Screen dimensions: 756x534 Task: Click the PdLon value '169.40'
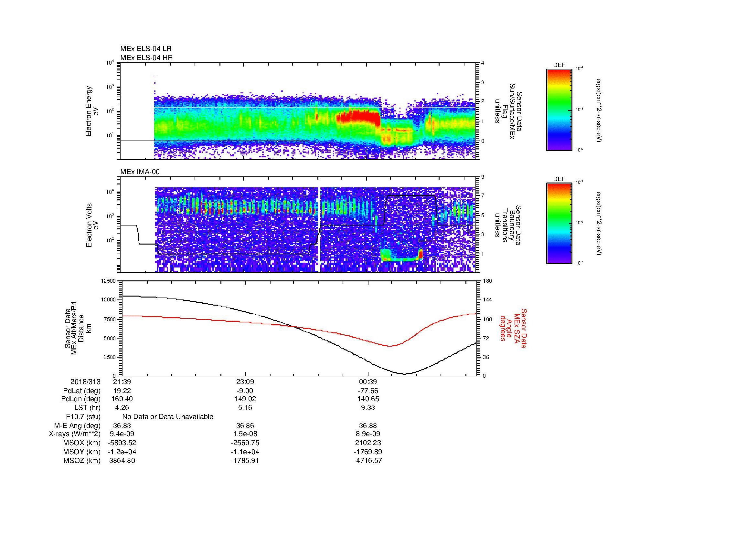122,399
